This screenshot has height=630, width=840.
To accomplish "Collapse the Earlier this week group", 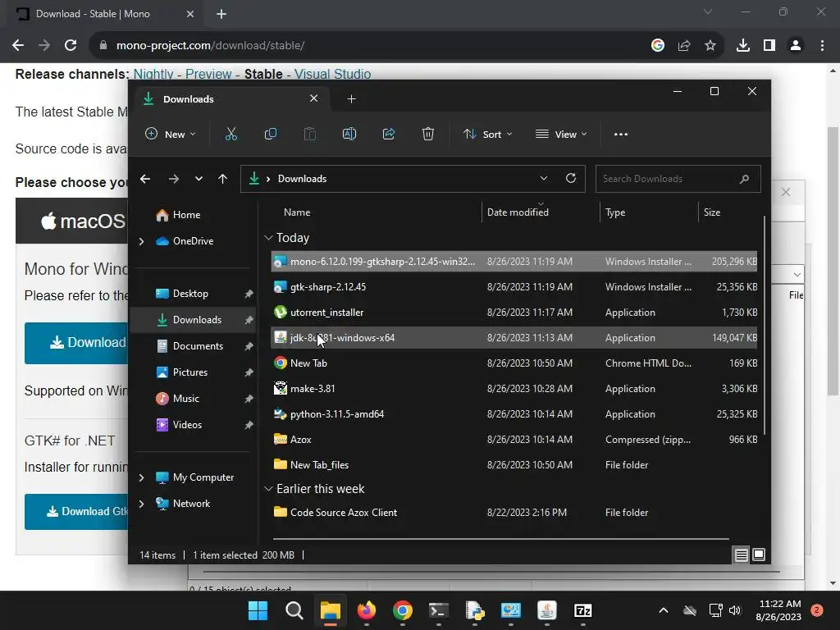I will 268,489.
